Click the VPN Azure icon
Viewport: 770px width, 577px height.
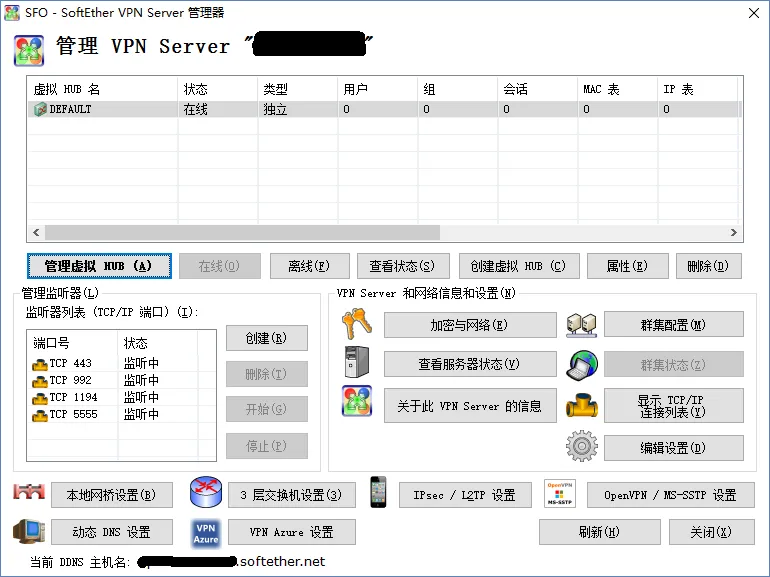[206, 533]
